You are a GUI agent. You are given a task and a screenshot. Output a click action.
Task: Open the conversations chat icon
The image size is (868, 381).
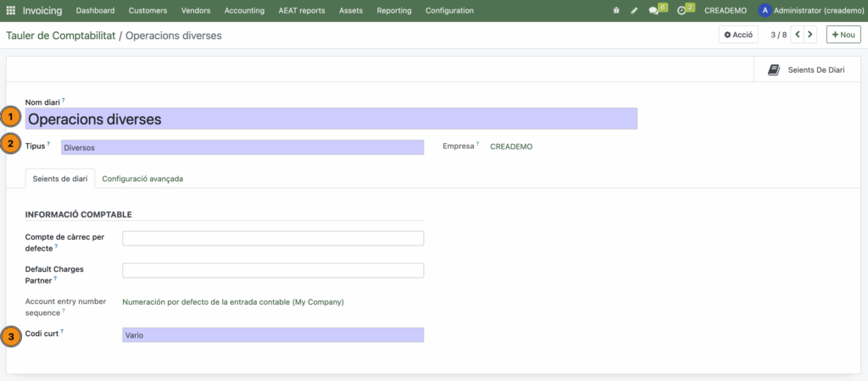(x=654, y=11)
